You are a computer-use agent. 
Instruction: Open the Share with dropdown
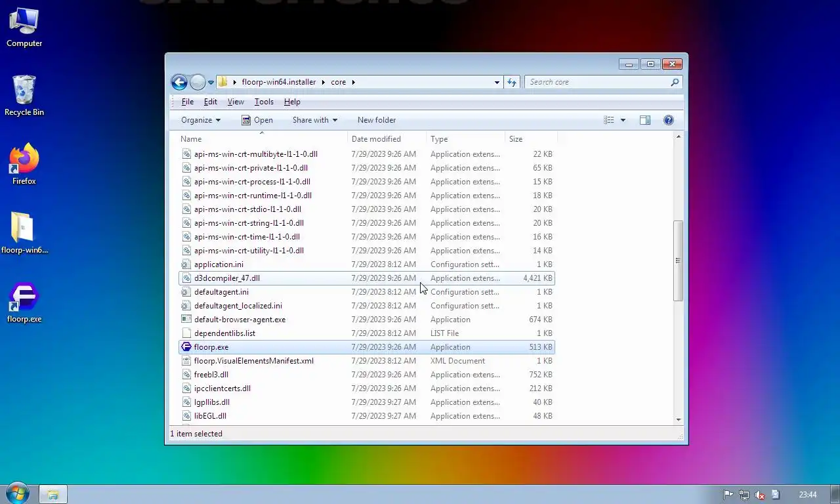(315, 120)
